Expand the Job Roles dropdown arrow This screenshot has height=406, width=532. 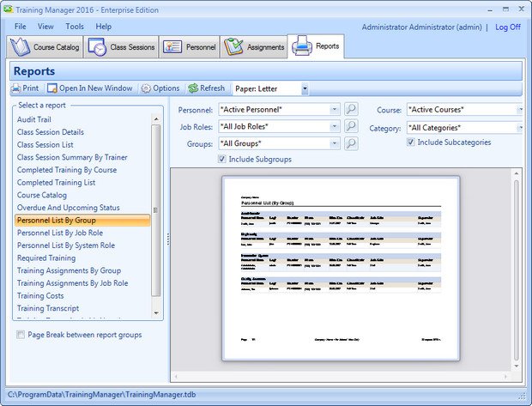click(x=334, y=126)
